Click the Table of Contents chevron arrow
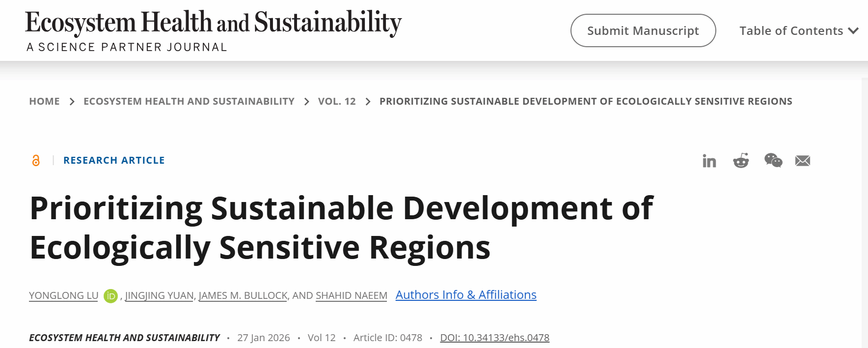Viewport: 868px width, 348px height. (x=853, y=31)
